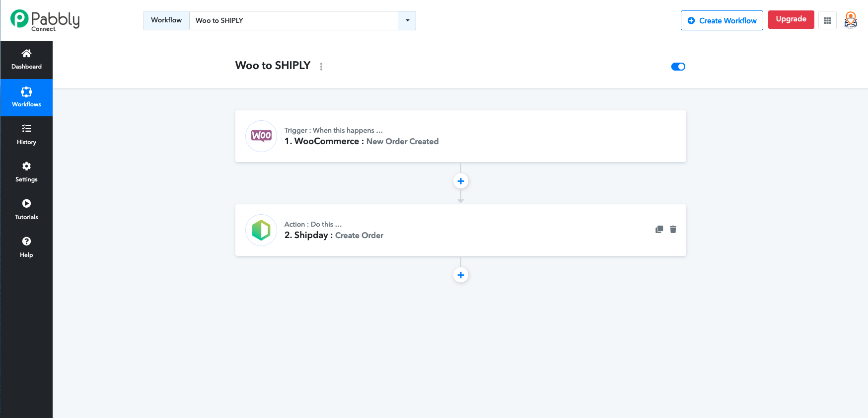Open the WooCommerce New Order Created trigger step
The height and width of the screenshot is (418, 868).
pos(461,136)
